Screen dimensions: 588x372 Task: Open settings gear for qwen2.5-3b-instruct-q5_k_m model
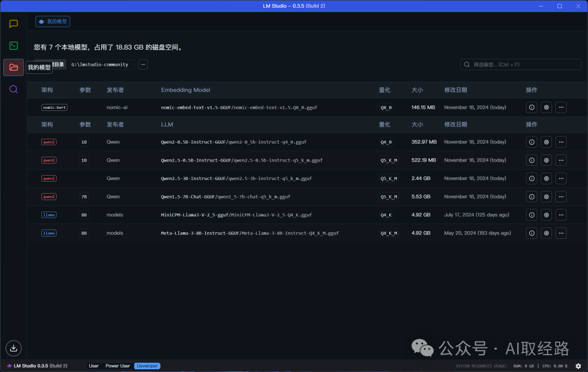547,179
